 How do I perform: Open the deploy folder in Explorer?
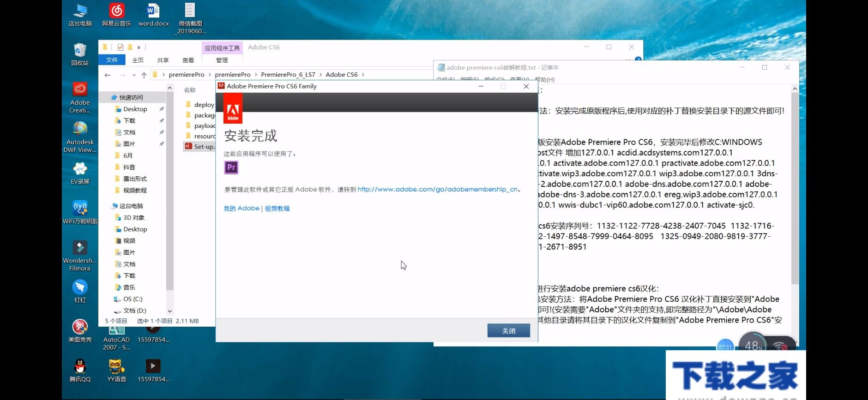[199, 105]
